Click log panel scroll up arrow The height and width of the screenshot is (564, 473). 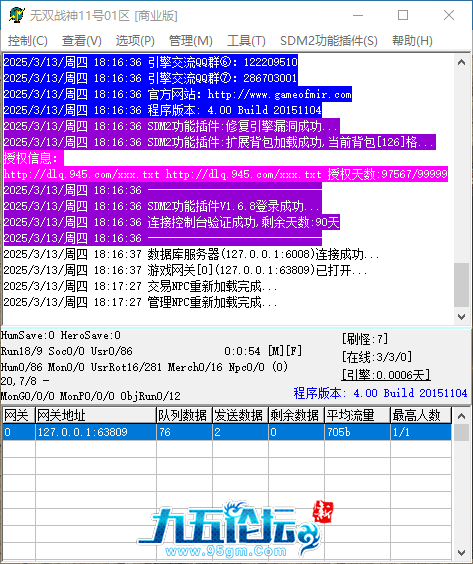click(x=461, y=62)
